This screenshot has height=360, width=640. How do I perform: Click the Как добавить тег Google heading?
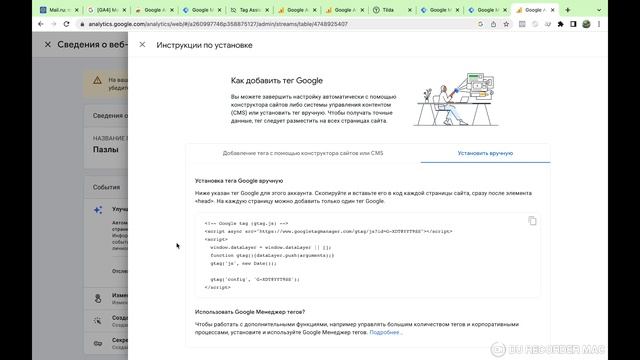pos(277,81)
